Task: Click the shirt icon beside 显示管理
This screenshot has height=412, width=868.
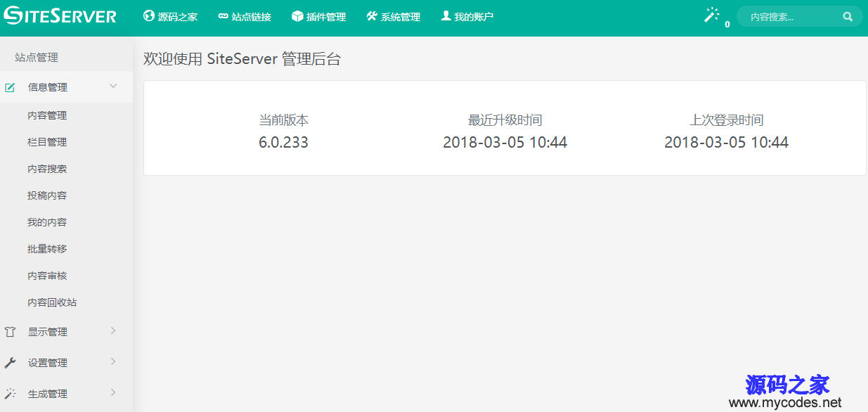Action: [x=10, y=332]
